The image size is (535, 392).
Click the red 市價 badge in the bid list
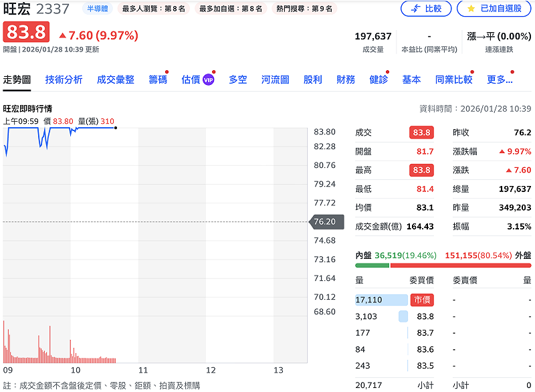click(421, 299)
